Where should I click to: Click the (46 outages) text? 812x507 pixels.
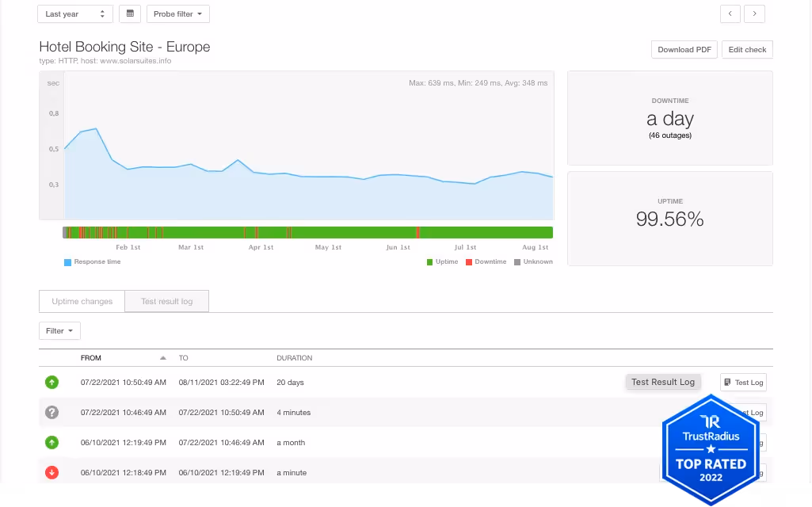pyautogui.click(x=669, y=135)
